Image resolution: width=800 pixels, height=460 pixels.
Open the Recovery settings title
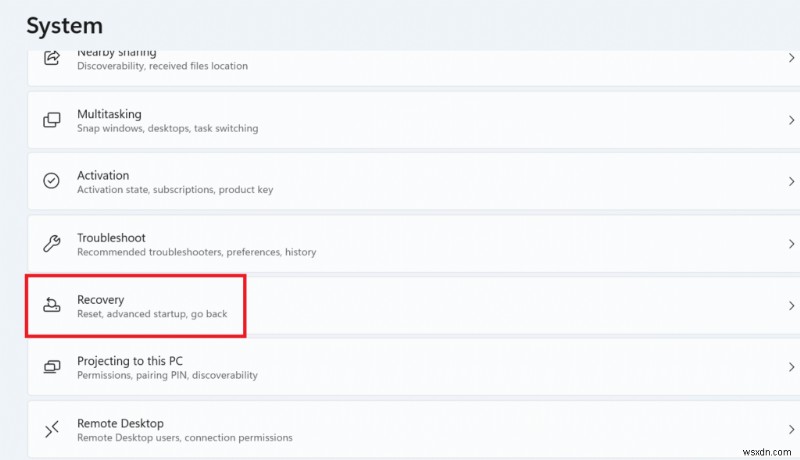tap(101, 300)
